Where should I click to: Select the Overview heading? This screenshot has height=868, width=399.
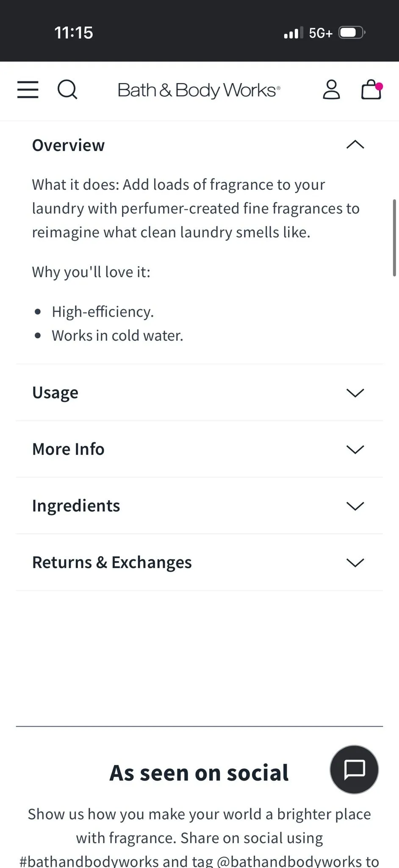pyautogui.click(x=68, y=145)
